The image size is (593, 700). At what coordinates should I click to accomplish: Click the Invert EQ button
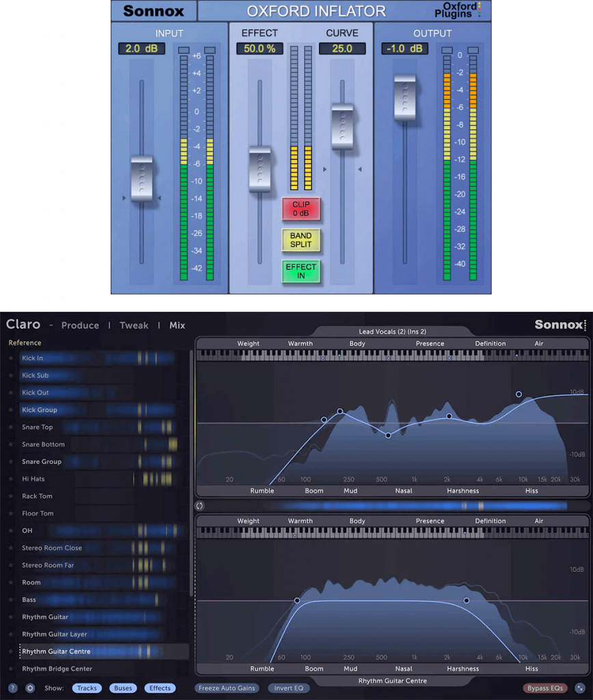click(289, 688)
